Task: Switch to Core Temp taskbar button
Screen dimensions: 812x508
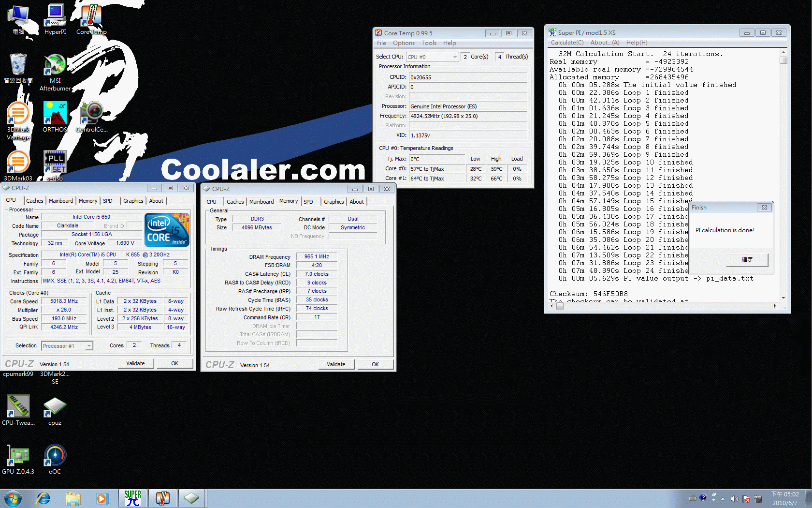Action: [163, 498]
